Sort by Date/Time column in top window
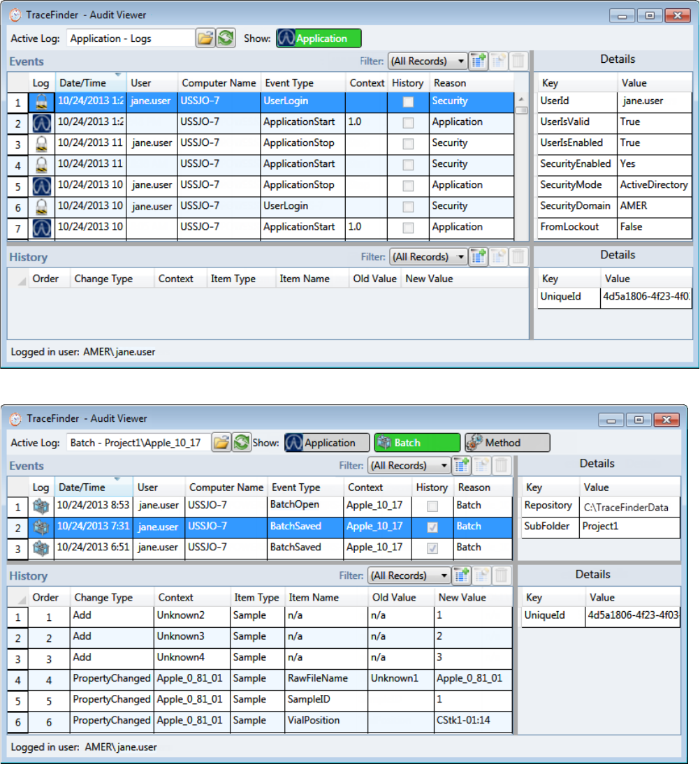Image resolution: width=700 pixels, height=764 pixels. pos(91,83)
